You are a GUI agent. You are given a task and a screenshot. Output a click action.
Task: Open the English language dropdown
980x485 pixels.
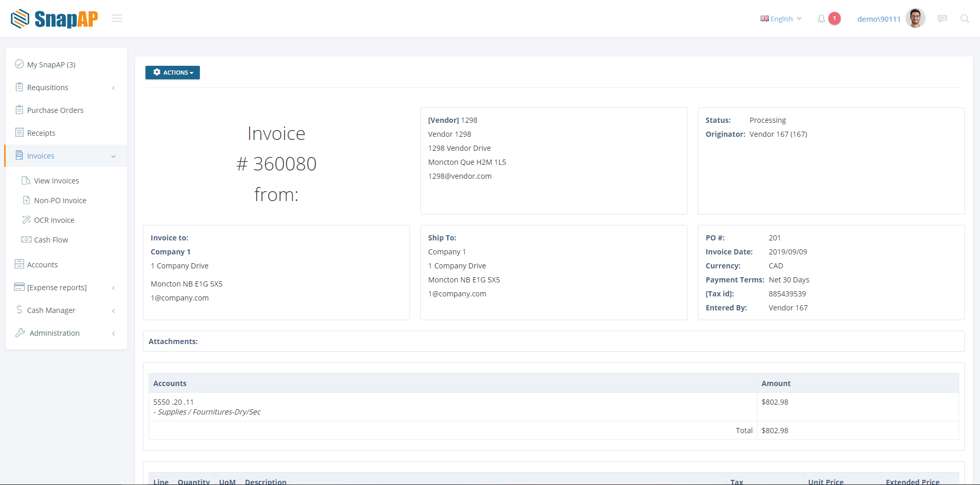click(x=781, y=19)
